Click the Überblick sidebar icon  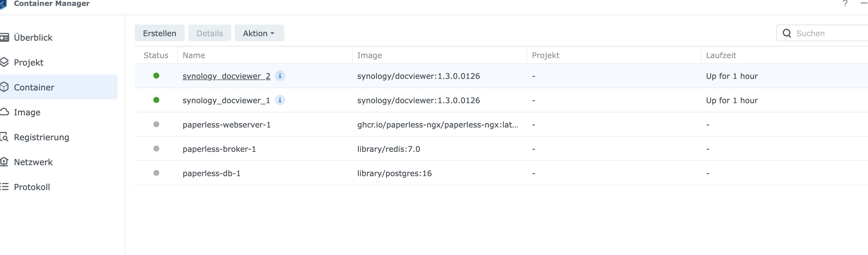coord(4,37)
